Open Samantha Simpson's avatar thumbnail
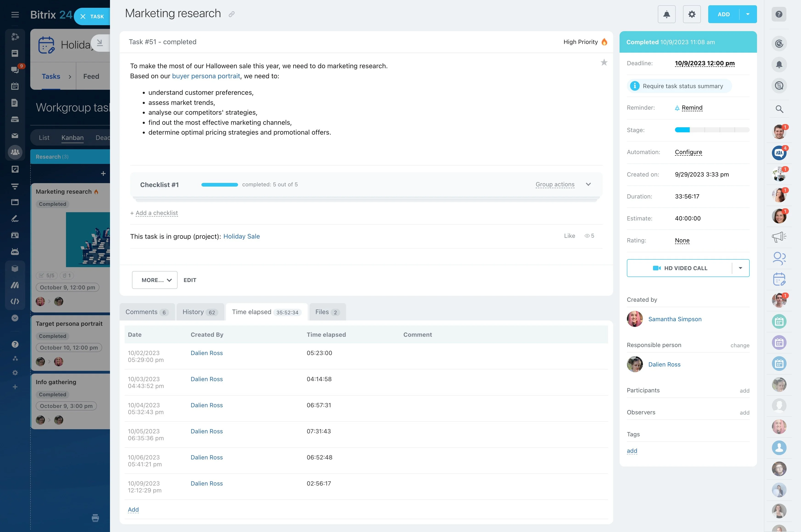The image size is (801, 532). (635, 319)
